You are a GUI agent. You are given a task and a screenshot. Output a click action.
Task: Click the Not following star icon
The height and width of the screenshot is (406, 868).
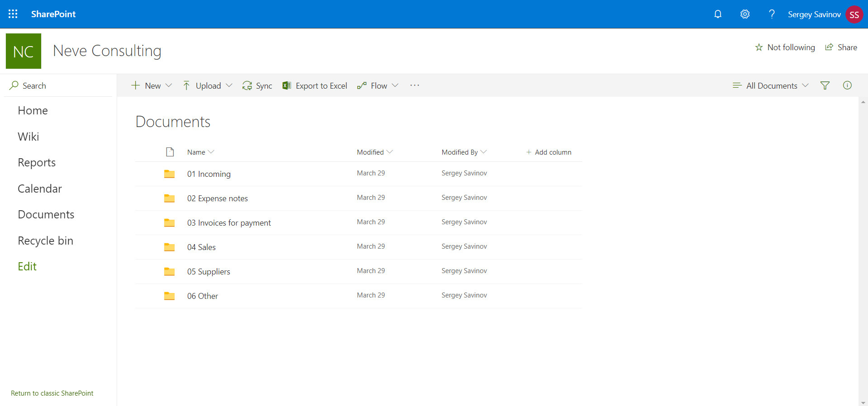point(759,47)
